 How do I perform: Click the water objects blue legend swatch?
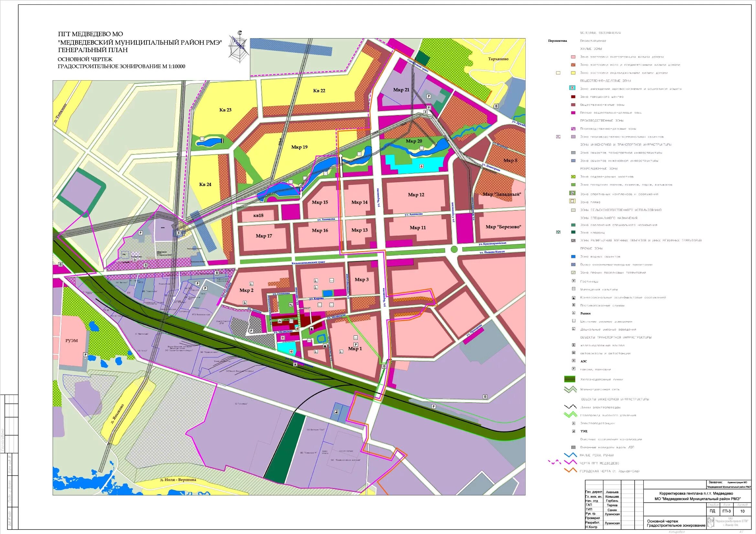point(573,256)
